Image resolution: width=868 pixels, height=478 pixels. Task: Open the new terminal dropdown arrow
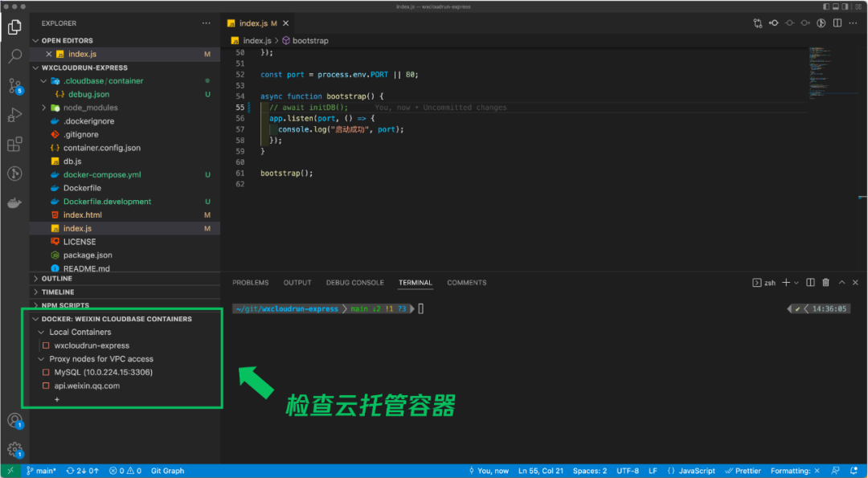click(797, 283)
